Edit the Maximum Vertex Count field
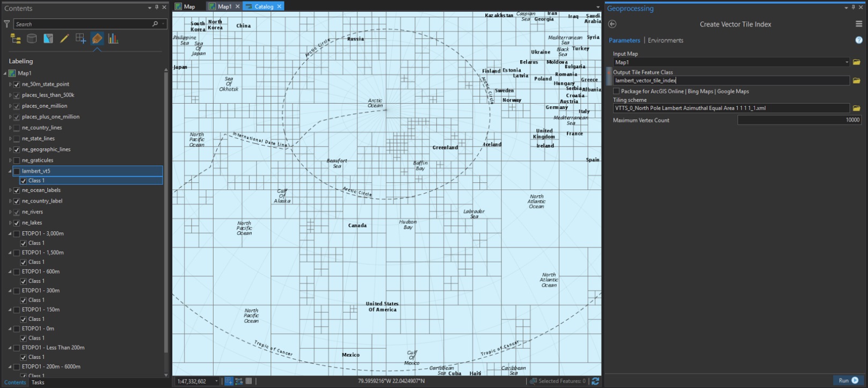Screen dimensions: 868x388 coord(799,120)
